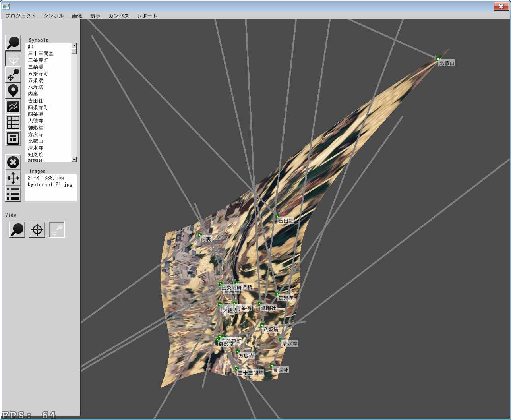Toggle View crosshair-pin link button
This screenshot has width=511, height=420.
[57, 230]
